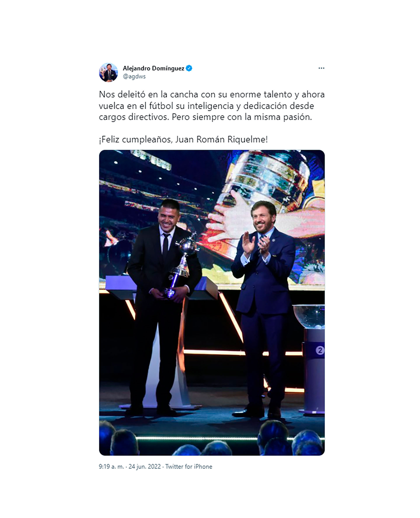420x518 pixels.
Task: Click the ¡Feliz cumpleaños, Juan Román Riquelme! line
Action: click(x=183, y=140)
